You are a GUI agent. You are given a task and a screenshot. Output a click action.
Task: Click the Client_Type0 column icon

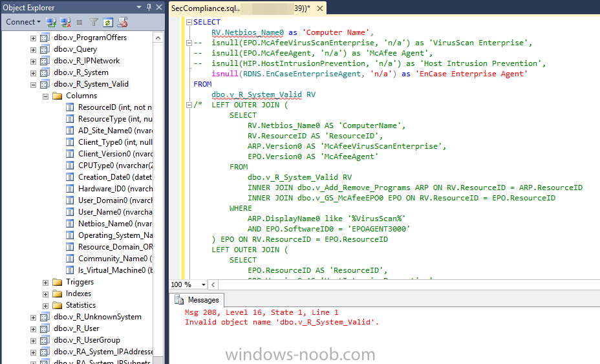pos(70,142)
